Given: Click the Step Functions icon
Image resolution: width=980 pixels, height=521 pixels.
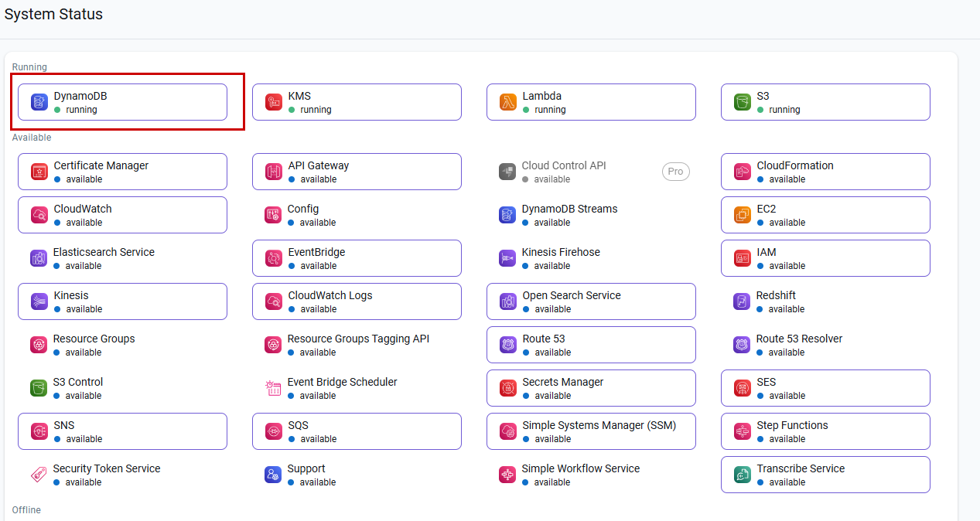Looking at the screenshot, I should tap(743, 431).
